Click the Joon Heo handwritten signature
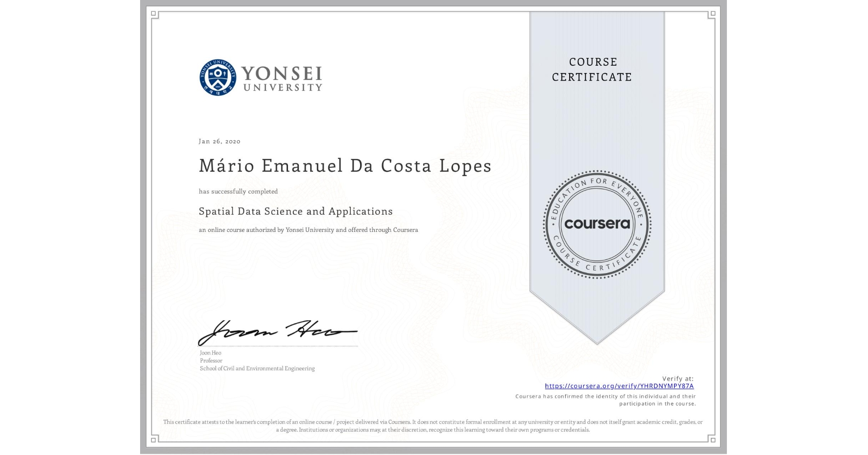Screen dimensions: 868x455 coord(277,332)
